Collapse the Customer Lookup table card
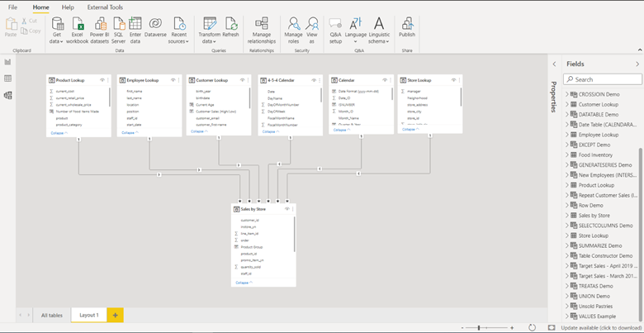644x333 pixels. pyautogui.click(x=200, y=131)
